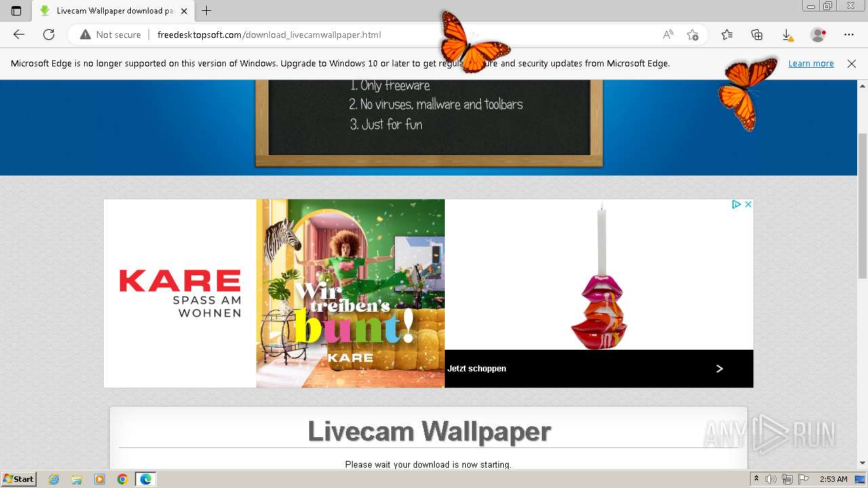This screenshot has height=488, width=868.
Task: Click Jetzt schoppen in the ad
Action: (x=477, y=369)
